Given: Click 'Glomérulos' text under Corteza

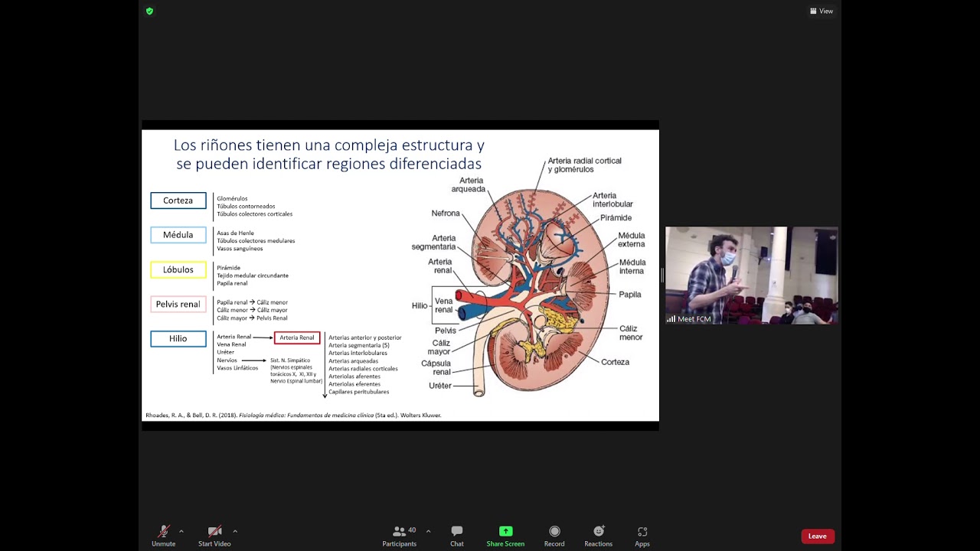Looking at the screenshot, I should [232, 198].
